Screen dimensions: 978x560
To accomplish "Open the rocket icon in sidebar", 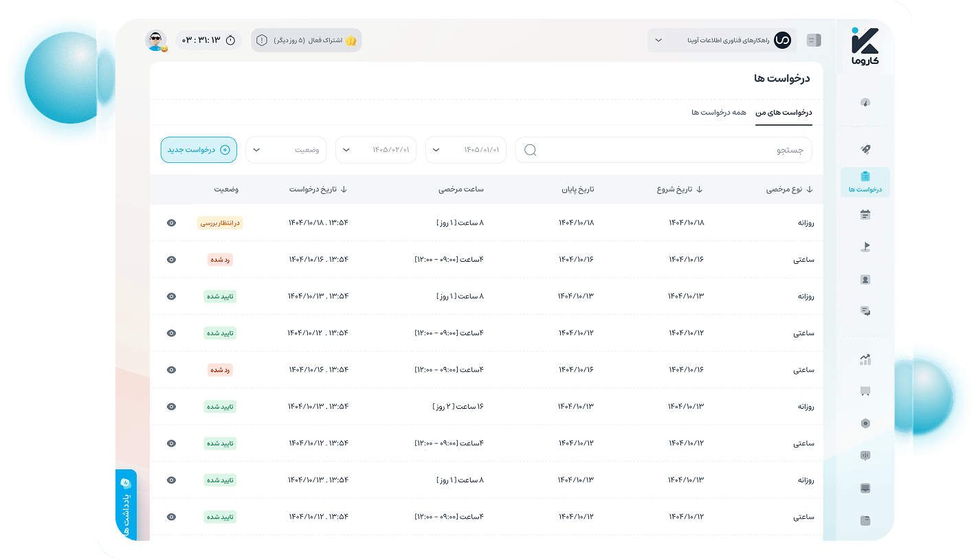I will point(865,149).
